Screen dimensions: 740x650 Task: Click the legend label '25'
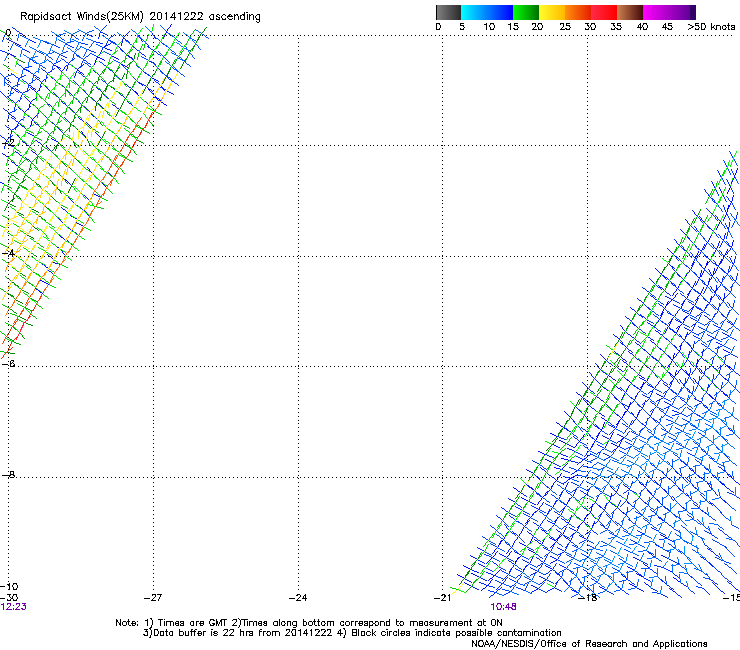[x=565, y=27]
